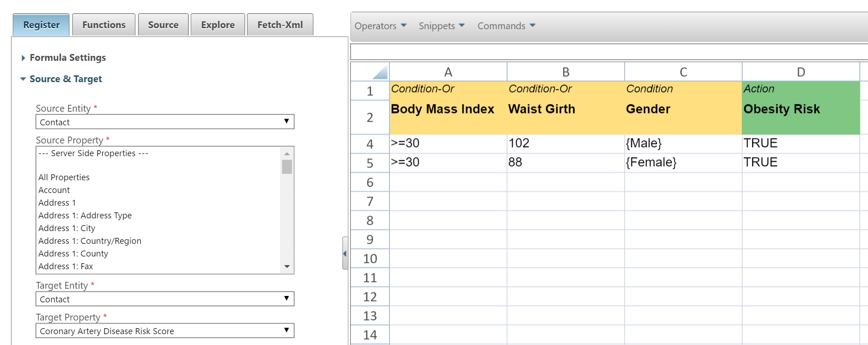Click Source Property scrollbar thumb

coord(287,167)
